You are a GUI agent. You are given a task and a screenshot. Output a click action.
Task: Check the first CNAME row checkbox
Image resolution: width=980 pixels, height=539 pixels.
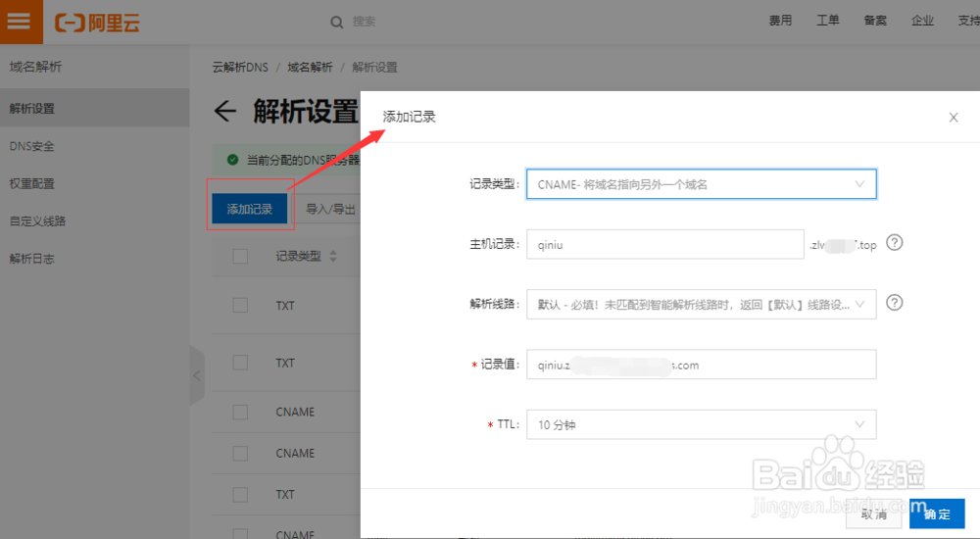(240, 412)
